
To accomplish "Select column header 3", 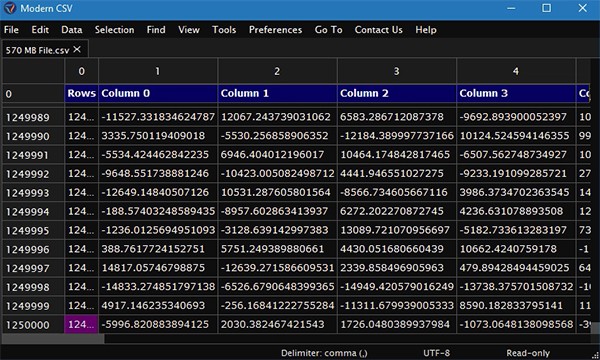I will [396, 71].
